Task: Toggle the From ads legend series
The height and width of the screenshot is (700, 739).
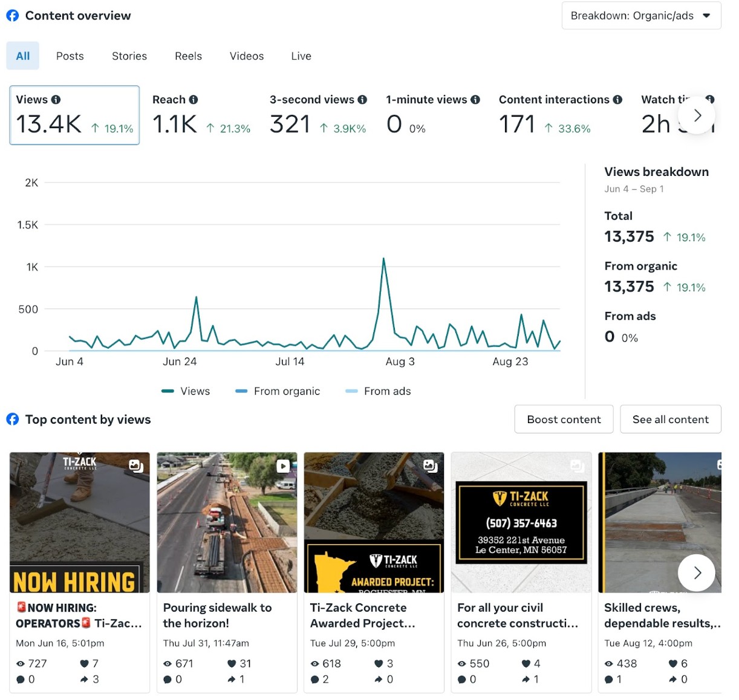Action: 378,392
